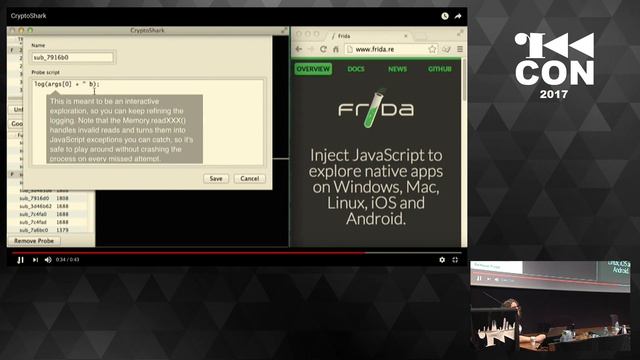Viewport: 640px width, 360px height.
Task: Open the OVERVIEW tab on the Frida site
Action: tap(313, 69)
